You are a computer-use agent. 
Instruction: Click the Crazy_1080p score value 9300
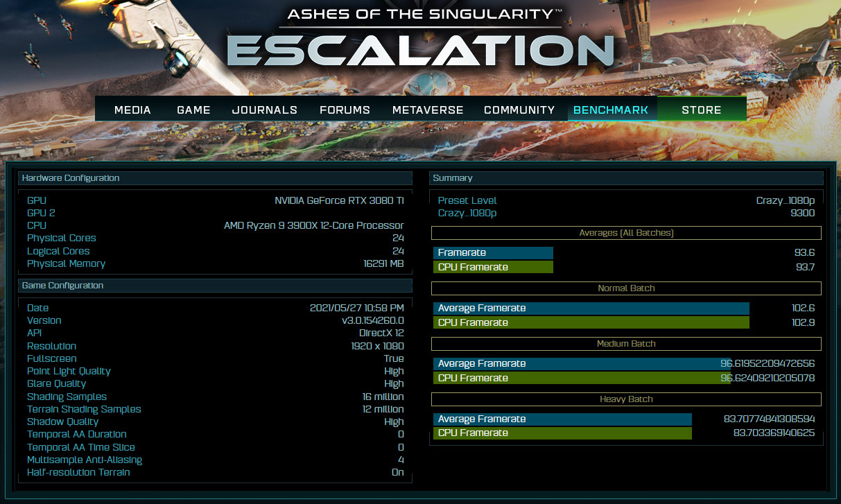point(802,213)
